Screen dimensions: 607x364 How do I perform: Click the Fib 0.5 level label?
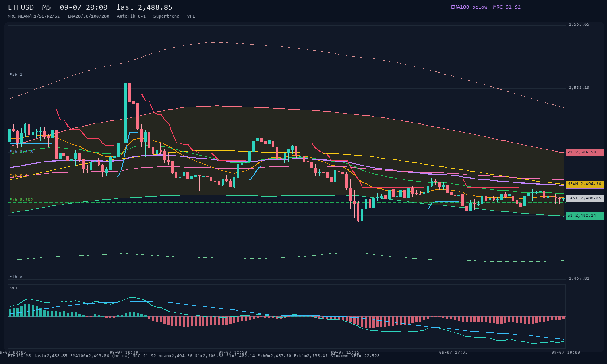(x=19, y=175)
